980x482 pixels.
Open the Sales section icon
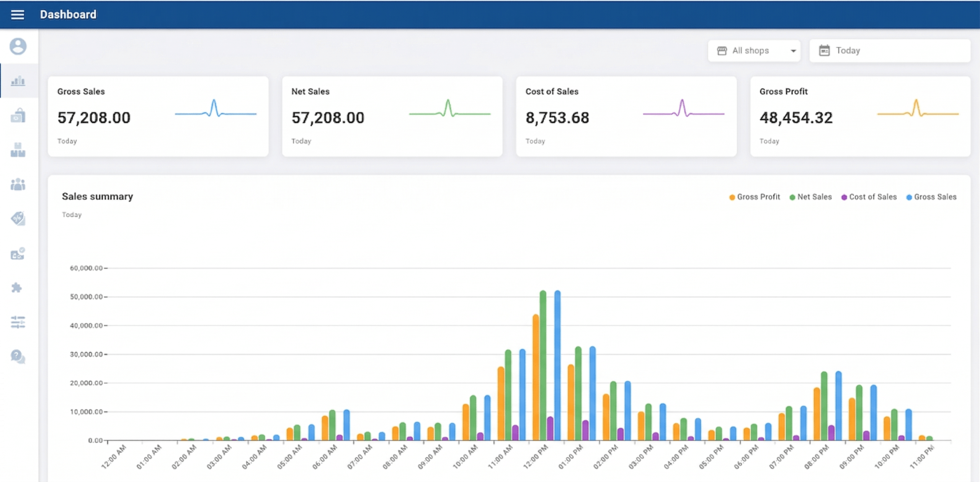pyautogui.click(x=17, y=116)
